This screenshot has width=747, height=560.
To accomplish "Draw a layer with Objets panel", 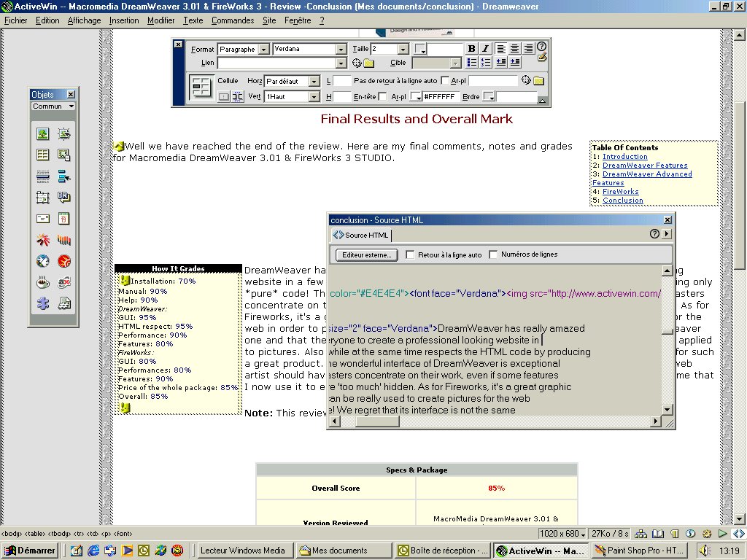I will coord(43,197).
